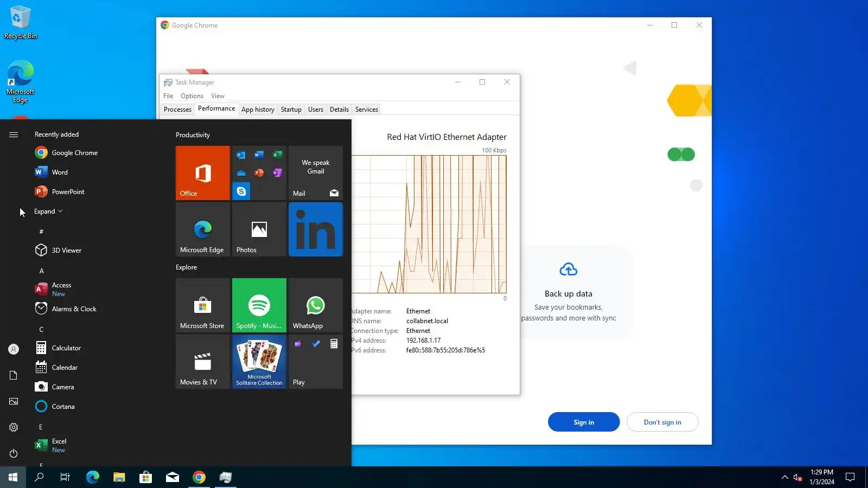Switch to the Startup tab
868x488 pixels.
[291, 110]
